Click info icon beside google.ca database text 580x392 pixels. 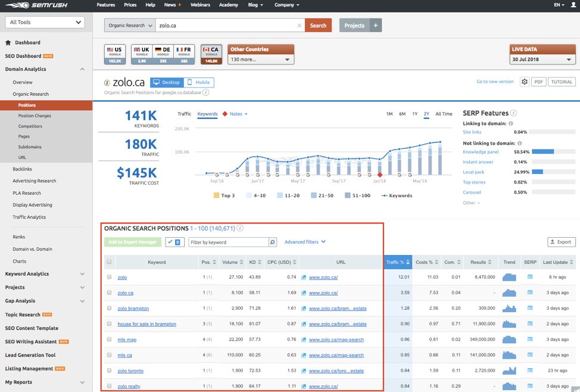pyautogui.click(x=206, y=92)
